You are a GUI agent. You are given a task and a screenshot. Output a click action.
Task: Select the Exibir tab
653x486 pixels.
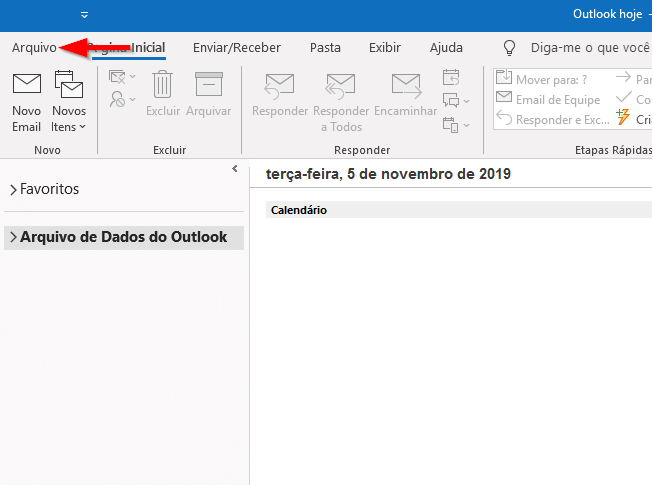(384, 47)
